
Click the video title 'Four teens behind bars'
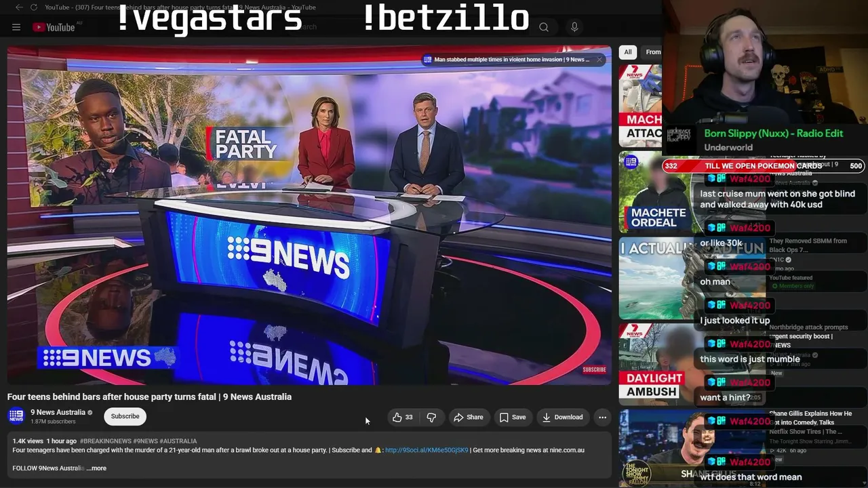click(149, 397)
